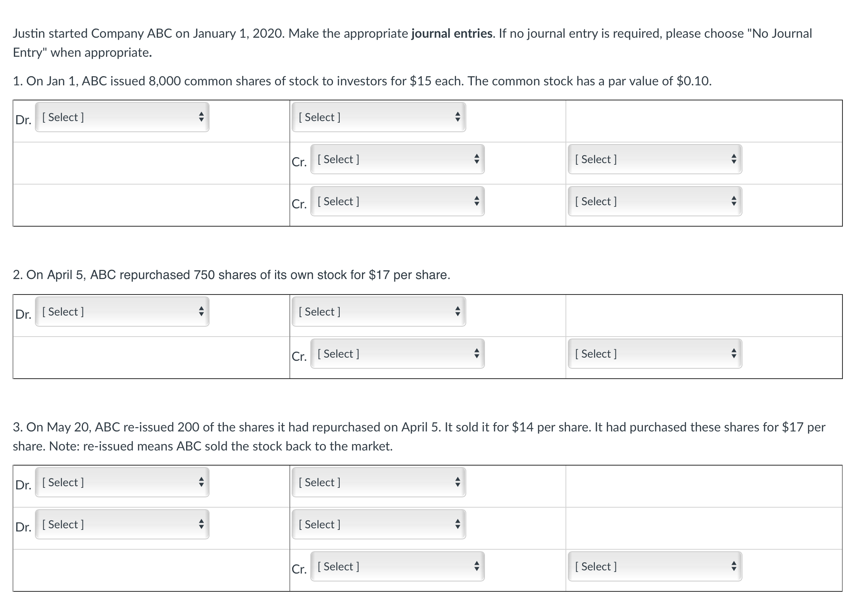The width and height of the screenshot is (850, 616).
Task: Open the first Dr account dropdown in question 3
Action: [x=122, y=482]
